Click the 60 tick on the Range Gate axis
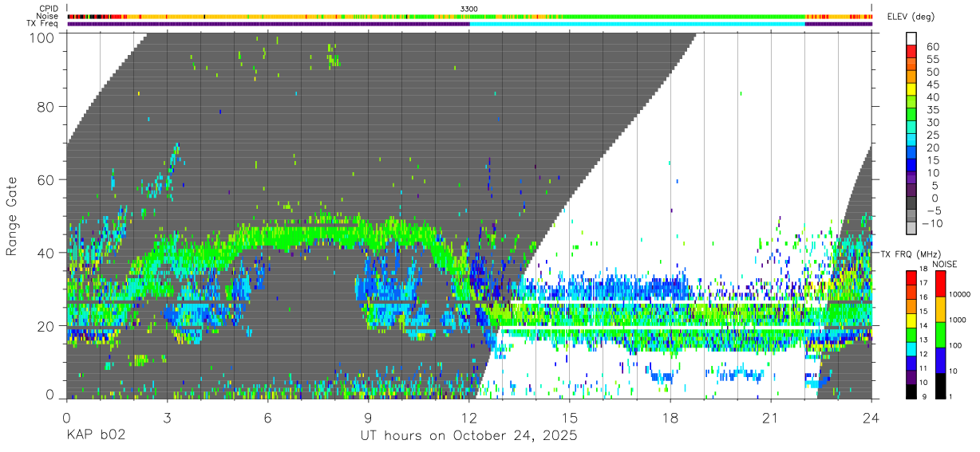The image size is (980, 452). tap(47, 179)
